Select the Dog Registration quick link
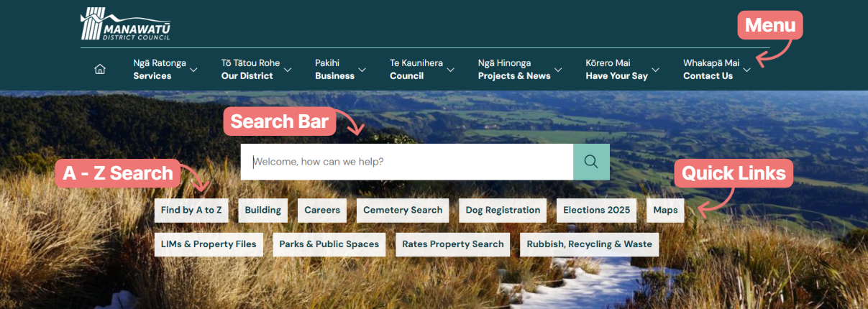The height and width of the screenshot is (309, 868). pyautogui.click(x=503, y=211)
